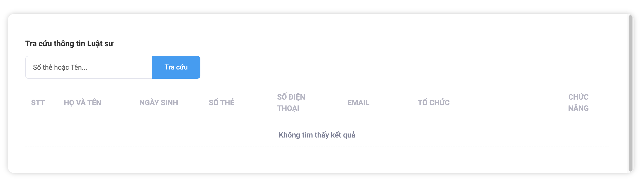Click the Tra cứu search button
This screenshot has width=644, height=184.
click(176, 67)
